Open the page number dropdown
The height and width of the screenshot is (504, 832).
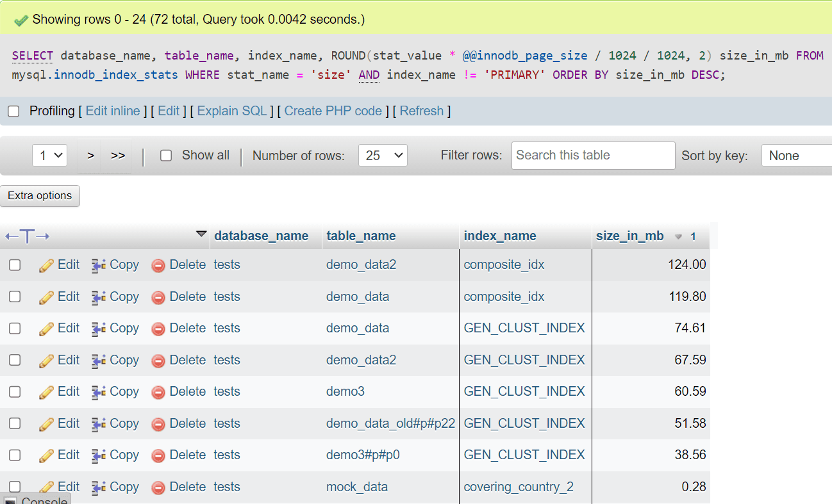(x=49, y=156)
